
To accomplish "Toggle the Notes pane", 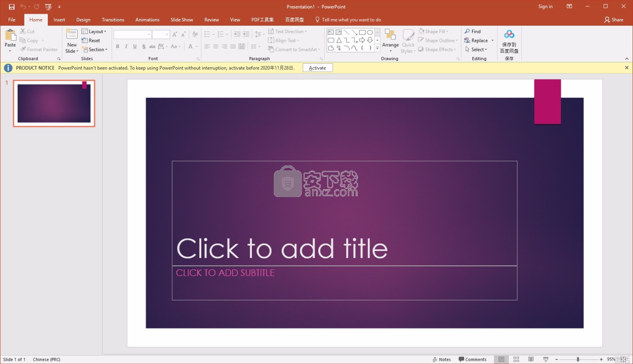I will (442, 359).
